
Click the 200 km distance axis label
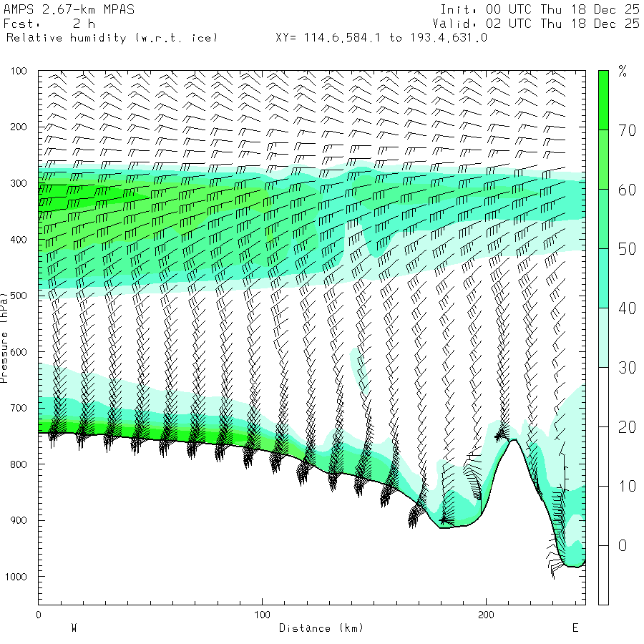coord(486,615)
